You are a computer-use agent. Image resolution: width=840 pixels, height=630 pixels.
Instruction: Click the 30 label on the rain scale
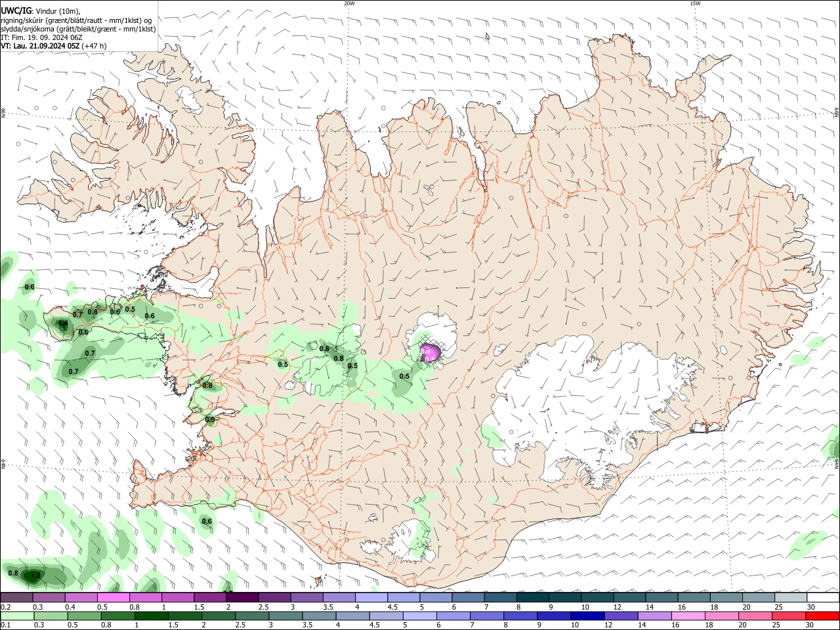click(810, 625)
